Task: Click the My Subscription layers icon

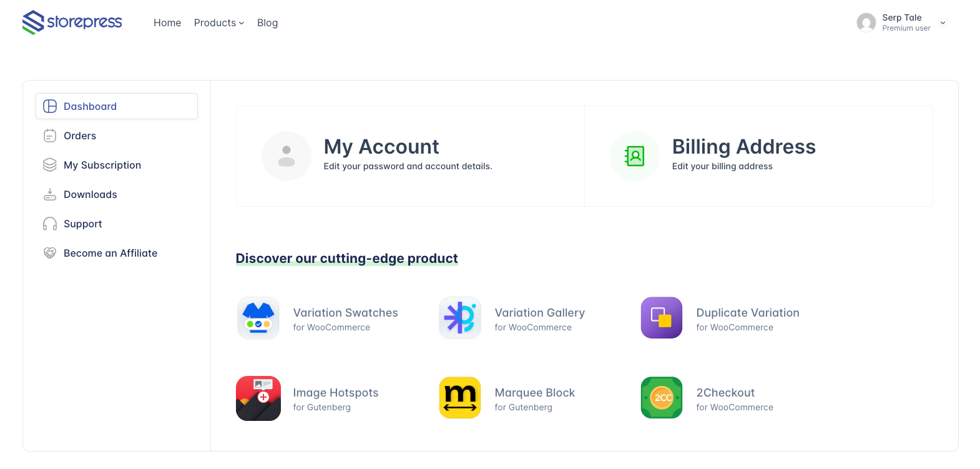Action: point(49,165)
